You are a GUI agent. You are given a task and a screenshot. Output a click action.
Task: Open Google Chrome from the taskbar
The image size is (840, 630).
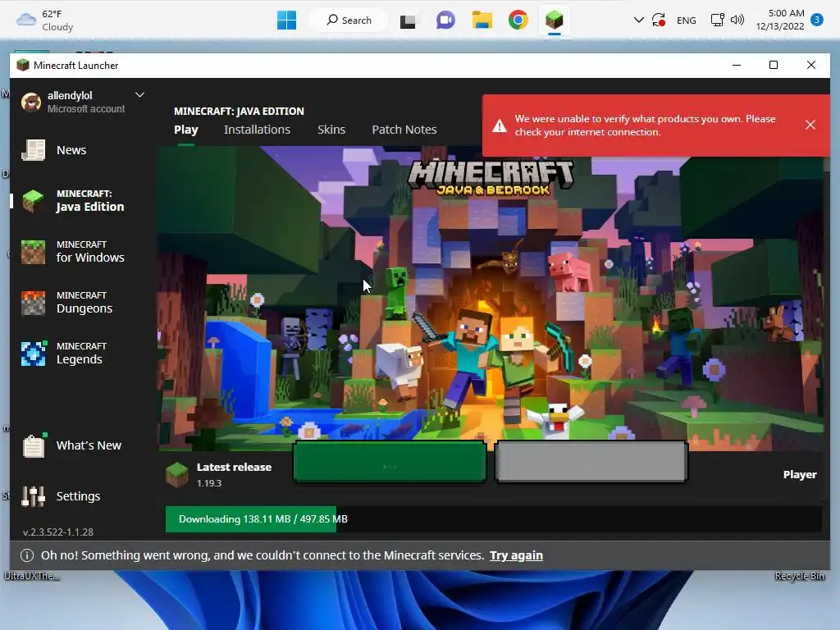518,21
